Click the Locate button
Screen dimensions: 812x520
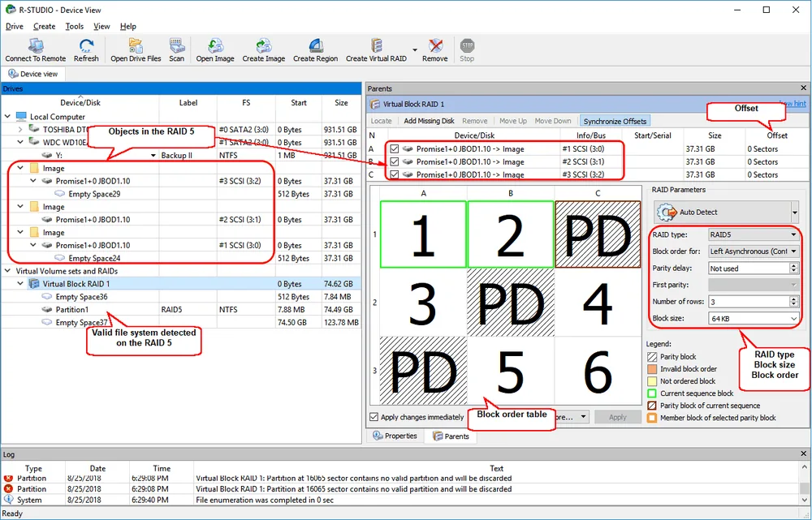point(381,121)
